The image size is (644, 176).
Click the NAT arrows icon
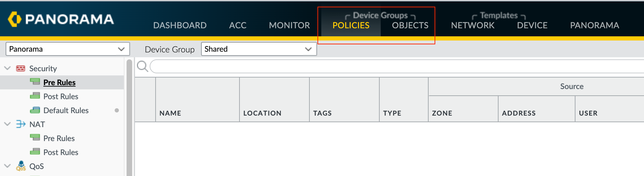click(21, 124)
